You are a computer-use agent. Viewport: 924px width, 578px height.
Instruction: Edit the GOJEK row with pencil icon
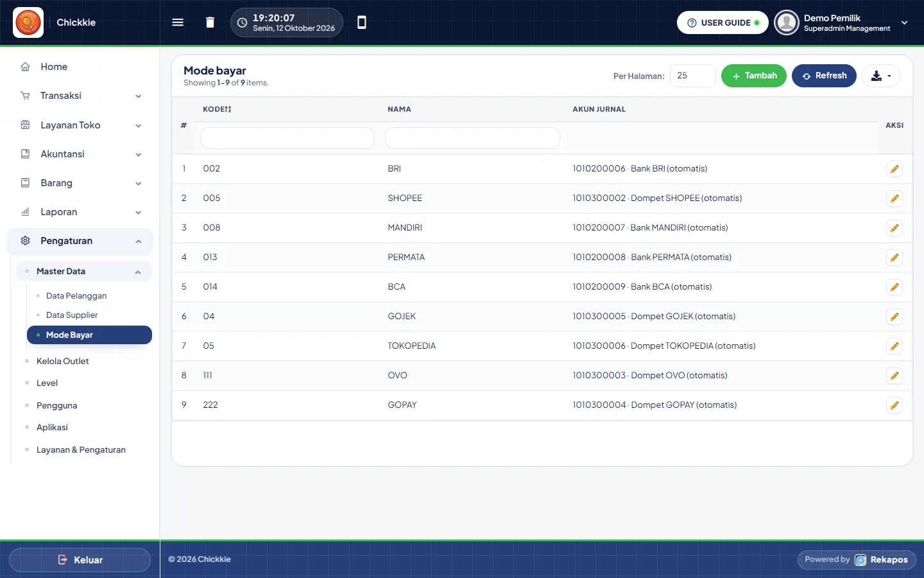(894, 317)
